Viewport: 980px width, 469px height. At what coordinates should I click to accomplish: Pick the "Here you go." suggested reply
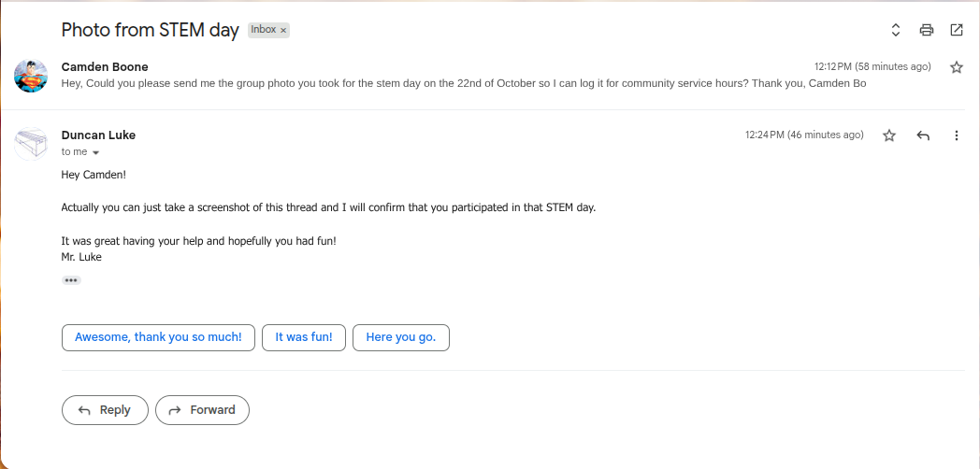tap(400, 337)
